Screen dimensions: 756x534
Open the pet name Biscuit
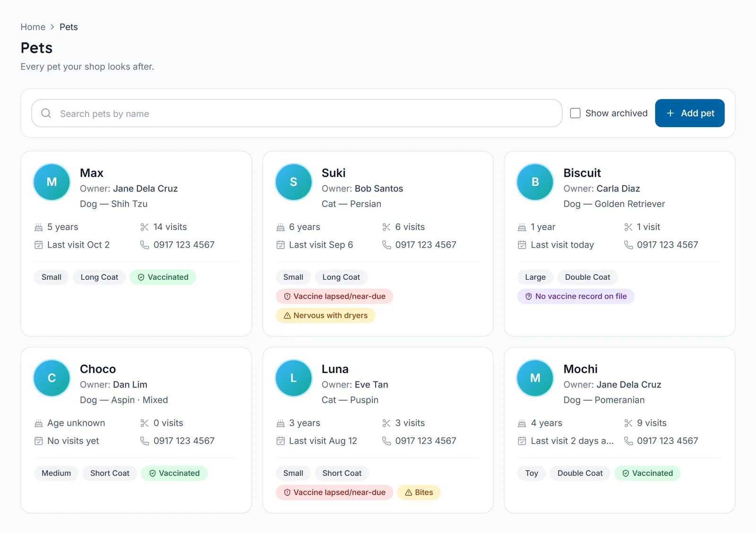point(582,173)
